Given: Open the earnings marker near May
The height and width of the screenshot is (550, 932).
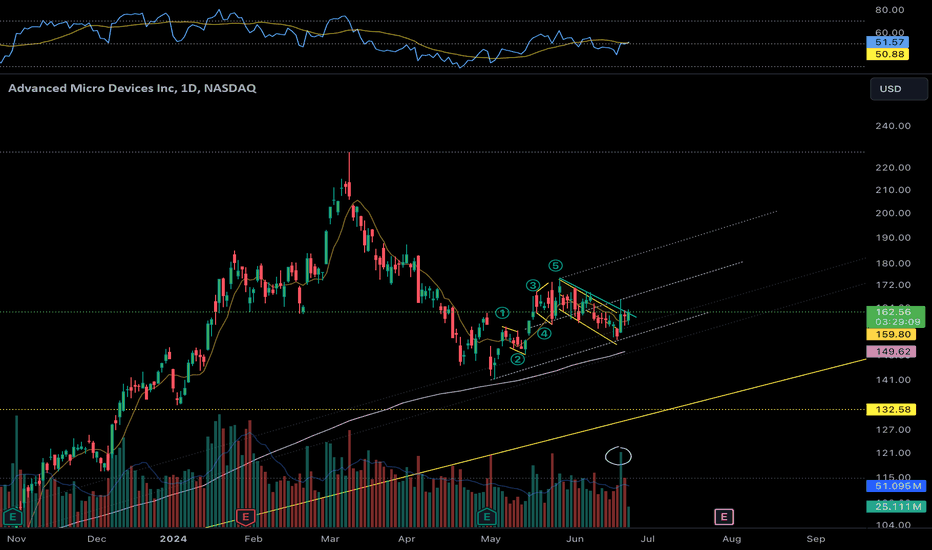Looking at the screenshot, I should pyautogui.click(x=487, y=517).
